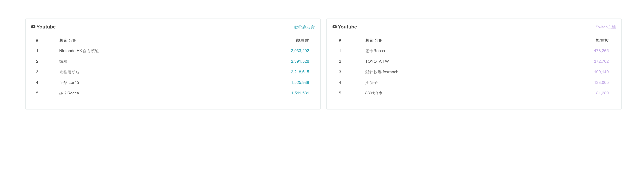Select the TOYOTA TW channel

[377, 61]
